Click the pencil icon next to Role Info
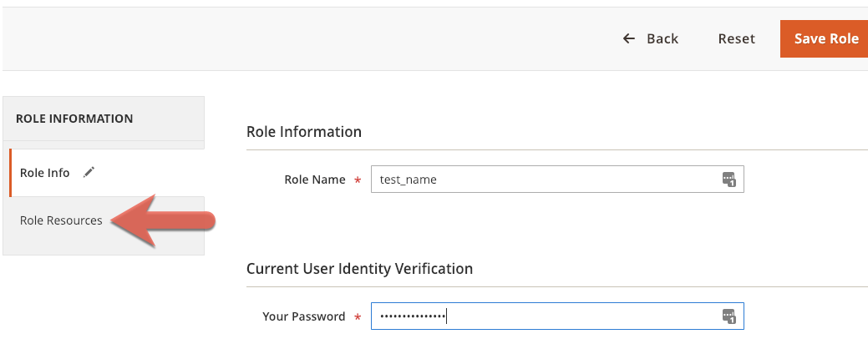The height and width of the screenshot is (339, 868). point(89,172)
